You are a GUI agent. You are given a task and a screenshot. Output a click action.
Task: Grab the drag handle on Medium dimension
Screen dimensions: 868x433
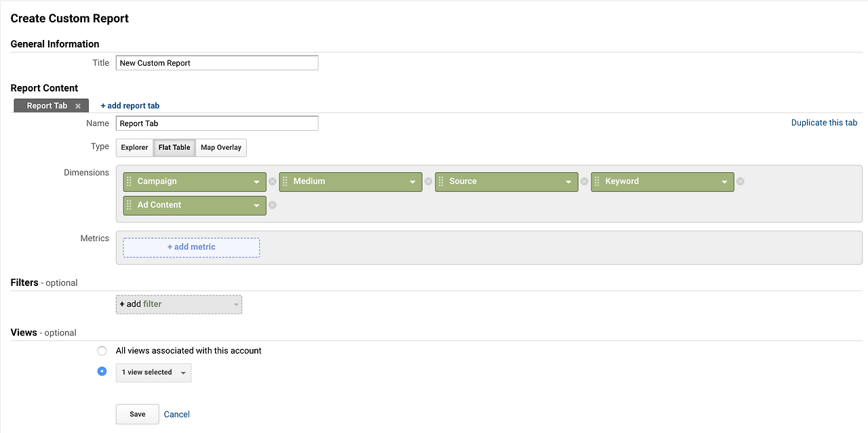pos(285,182)
